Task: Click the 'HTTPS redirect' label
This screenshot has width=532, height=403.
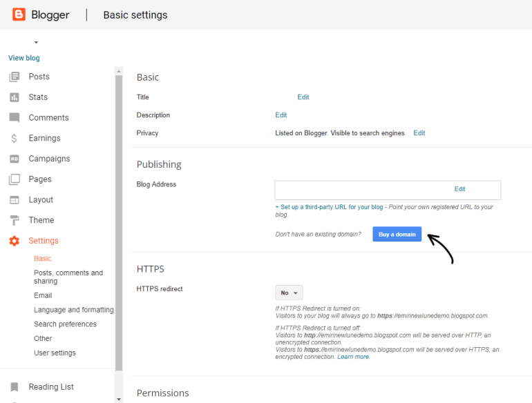Action: click(160, 288)
